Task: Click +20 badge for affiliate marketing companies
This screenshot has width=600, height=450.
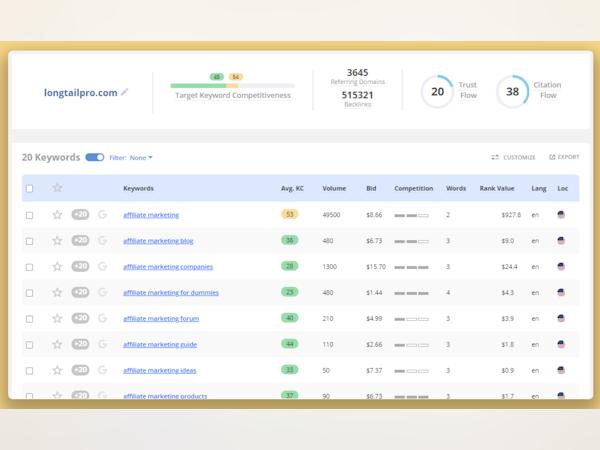Action: 80,266
